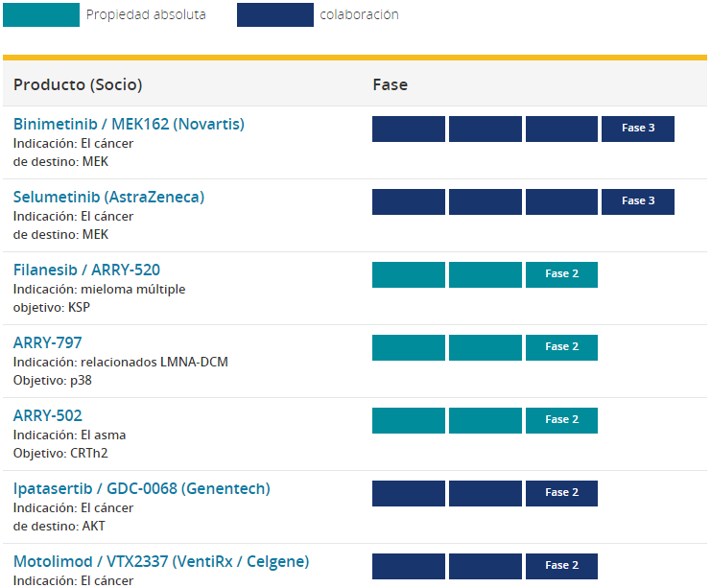
Task: Open the ARRY-797 product link
Action: [x=48, y=342]
